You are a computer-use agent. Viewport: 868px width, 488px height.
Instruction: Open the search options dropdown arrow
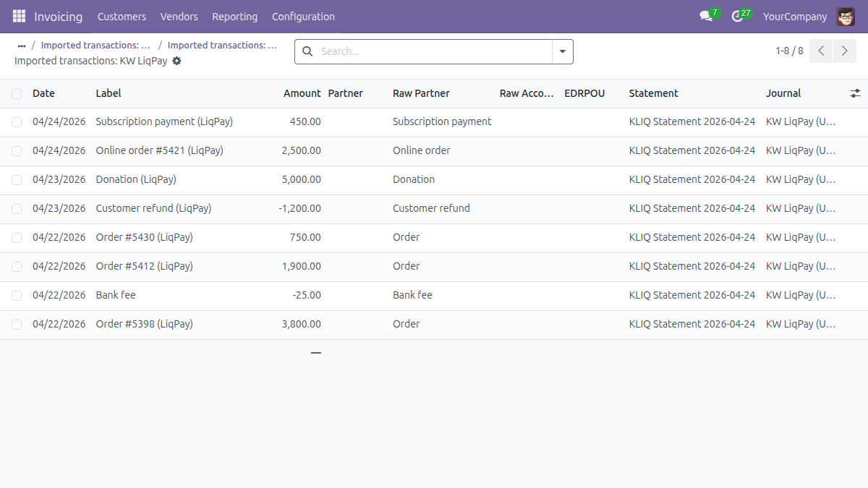(x=563, y=51)
